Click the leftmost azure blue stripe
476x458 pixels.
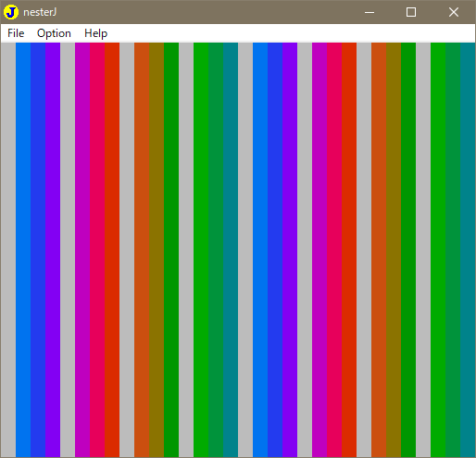click(x=23, y=250)
